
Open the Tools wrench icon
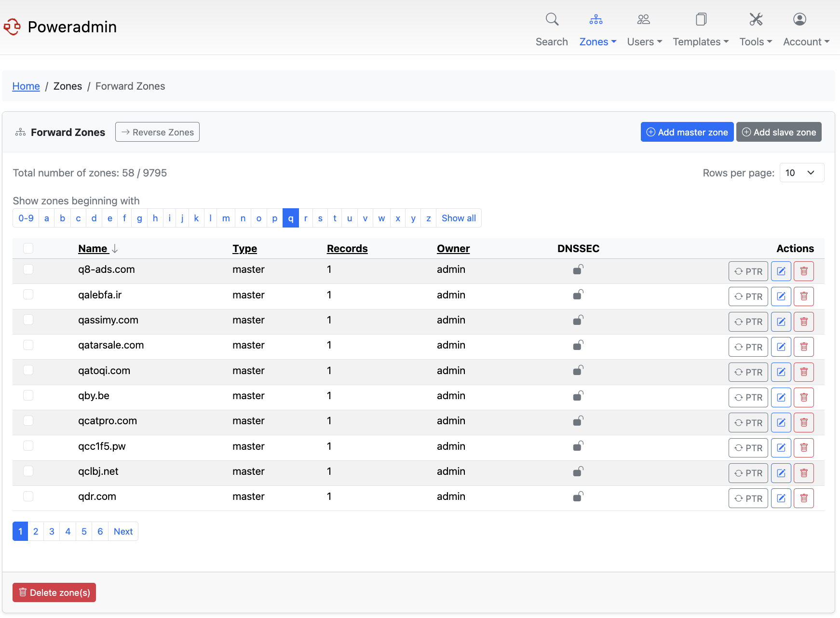click(755, 19)
